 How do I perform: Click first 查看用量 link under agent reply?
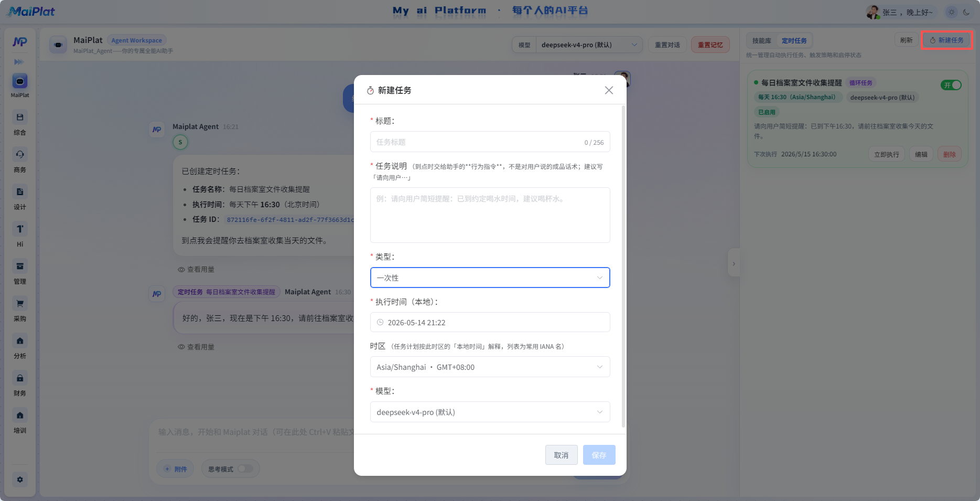(x=196, y=269)
